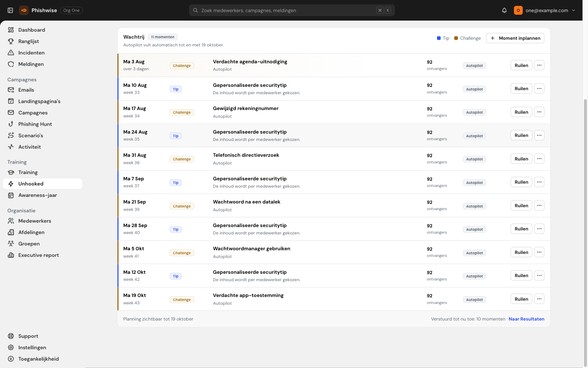Click the Incidenten warning triangle icon
This screenshot has height=368, width=588.
(11, 53)
